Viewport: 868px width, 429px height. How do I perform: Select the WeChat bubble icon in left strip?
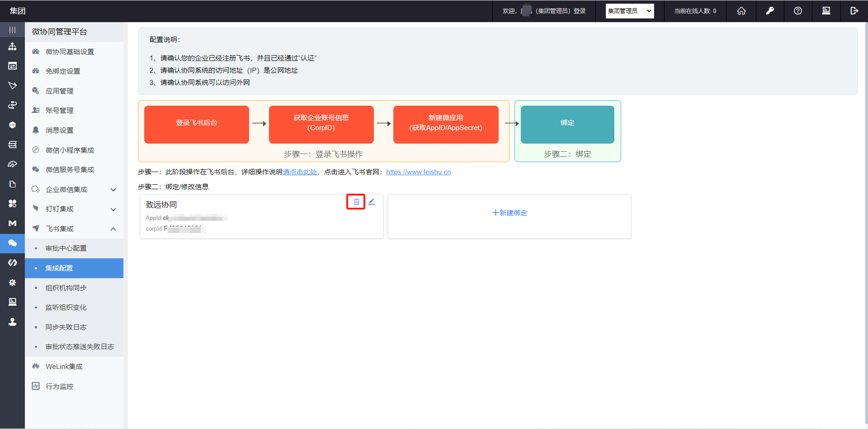pyautogui.click(x=12, y=243)
